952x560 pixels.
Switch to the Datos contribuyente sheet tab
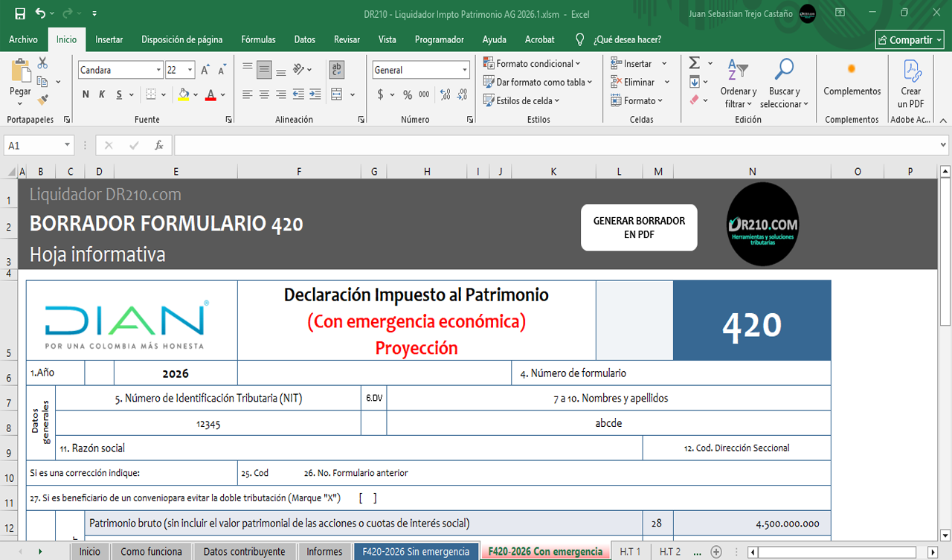244,551
